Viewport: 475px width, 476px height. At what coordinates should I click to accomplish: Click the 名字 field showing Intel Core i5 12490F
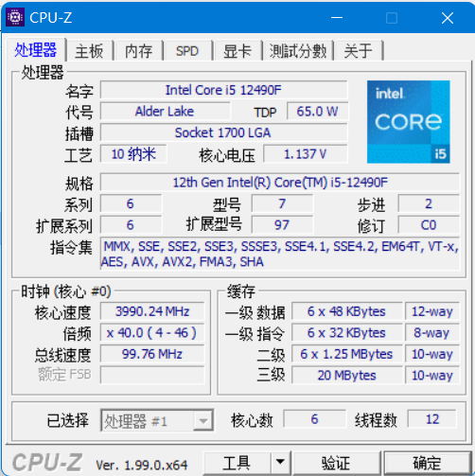pos(223,90)
